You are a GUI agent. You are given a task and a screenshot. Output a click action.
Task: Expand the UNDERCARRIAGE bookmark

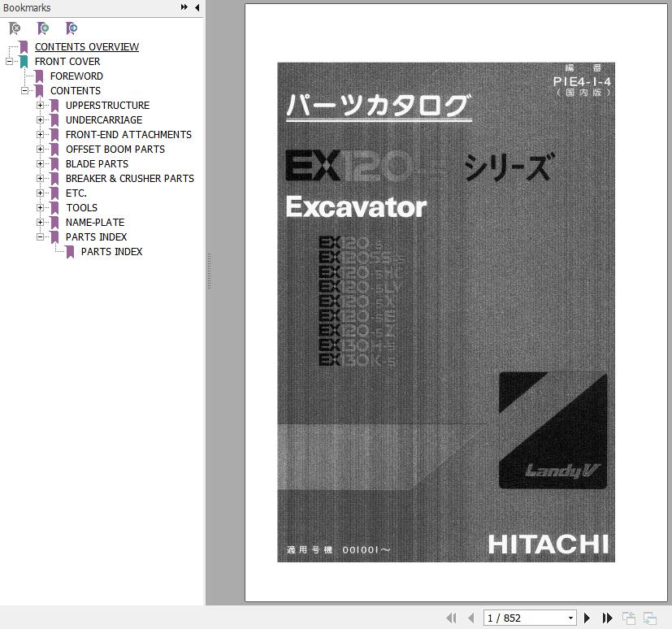tap(40, 119)
